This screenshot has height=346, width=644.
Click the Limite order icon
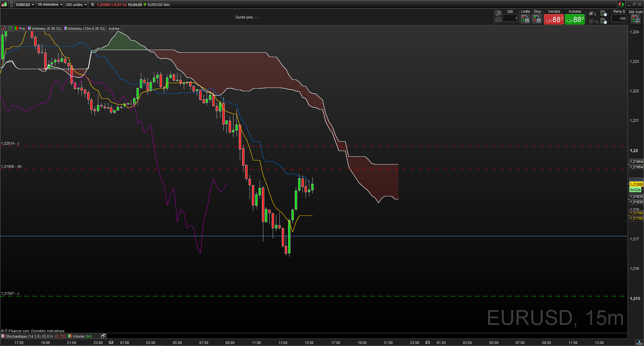pyautogui.click(x=525, y=19)
